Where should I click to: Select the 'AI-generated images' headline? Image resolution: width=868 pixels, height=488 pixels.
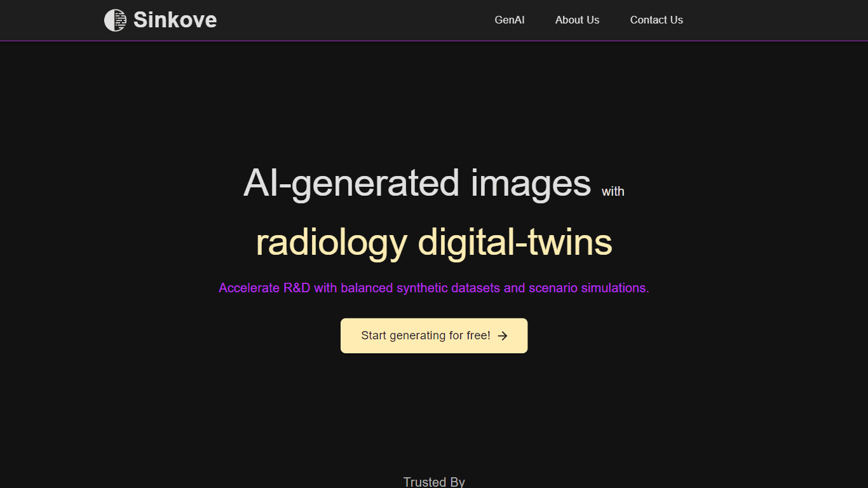click(x=417, y=183)
